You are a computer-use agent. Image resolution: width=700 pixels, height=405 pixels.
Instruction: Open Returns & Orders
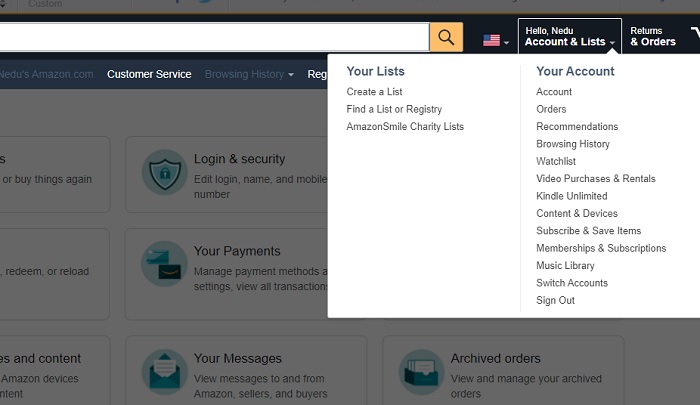point(653,36)
